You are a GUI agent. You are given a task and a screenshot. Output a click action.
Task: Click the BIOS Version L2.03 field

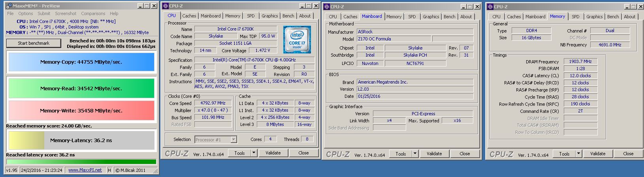(415, 89)
